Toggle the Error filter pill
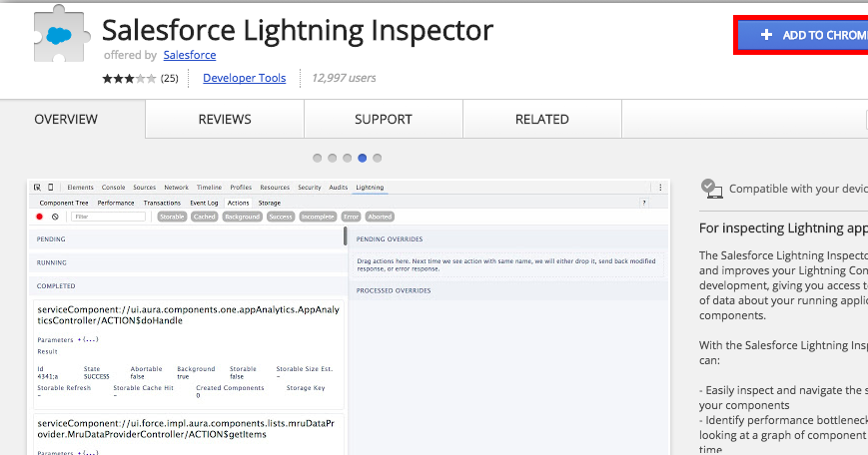 click(351, 217)
